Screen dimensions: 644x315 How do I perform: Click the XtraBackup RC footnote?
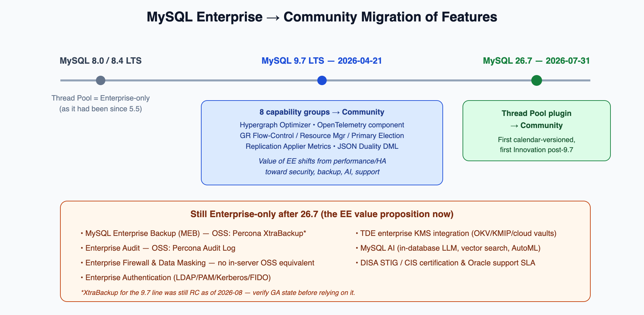218,293
